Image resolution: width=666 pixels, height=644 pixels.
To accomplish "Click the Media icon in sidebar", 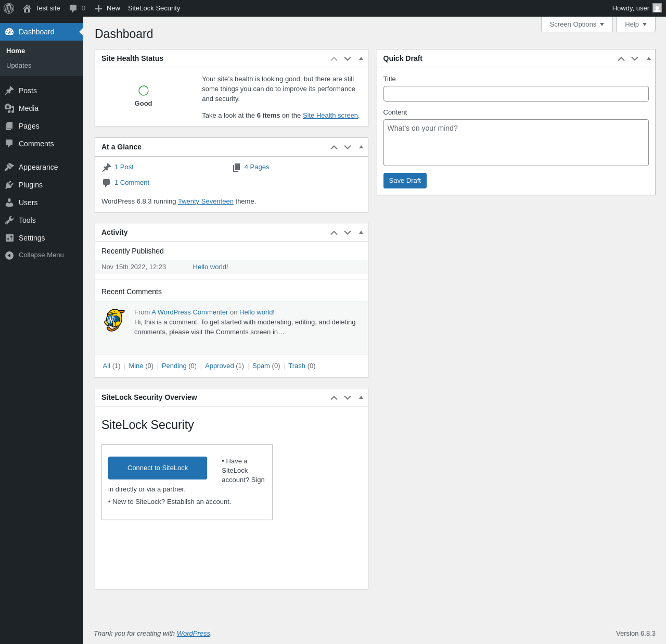I will (9, 108).
